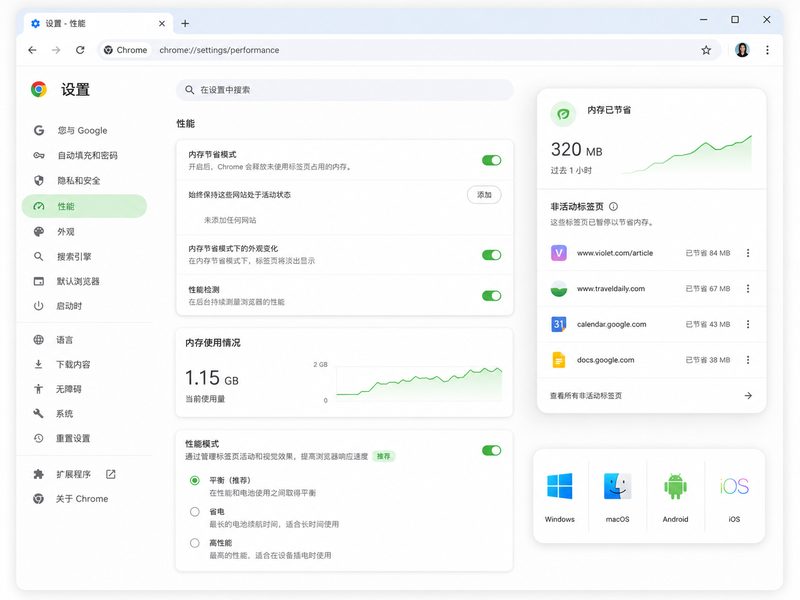Open www.violet.com/article inactive tab

coord(615,253)
